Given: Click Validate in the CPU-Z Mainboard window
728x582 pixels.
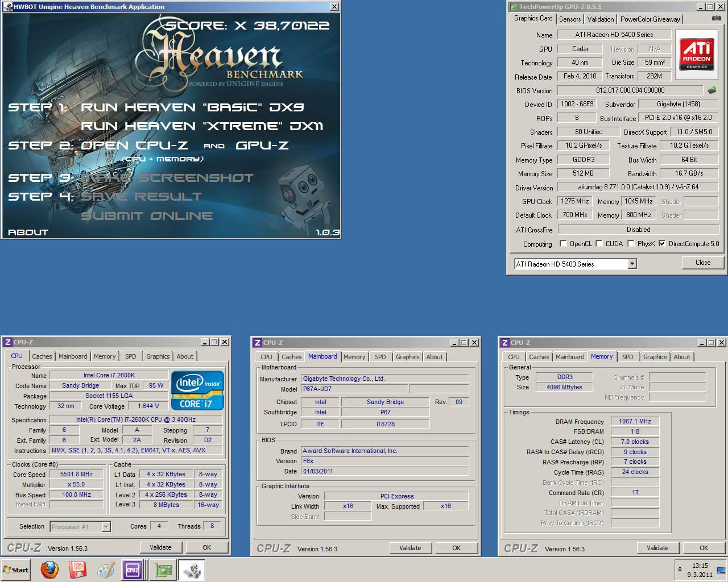Looking at the screenshot, I should tap(410, 548).
